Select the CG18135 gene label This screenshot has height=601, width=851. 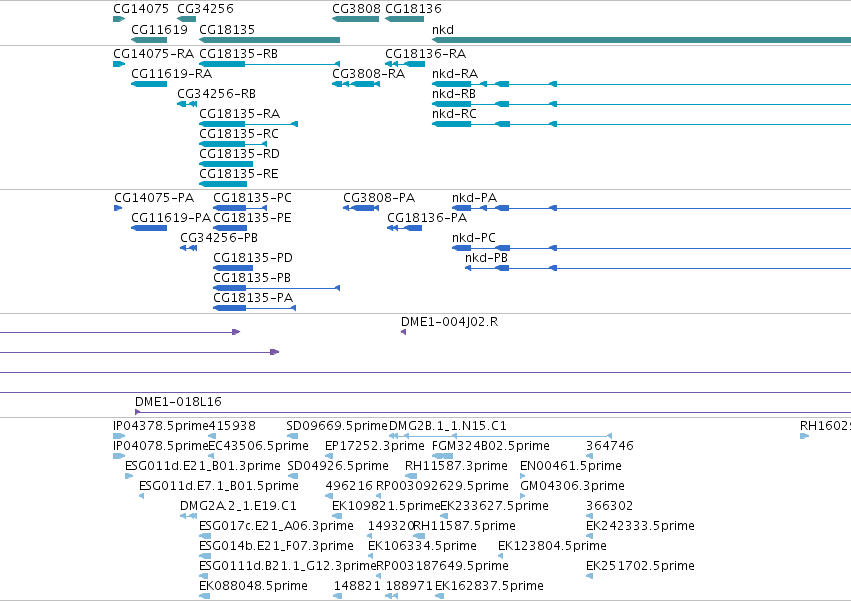(x=227, y=29)
